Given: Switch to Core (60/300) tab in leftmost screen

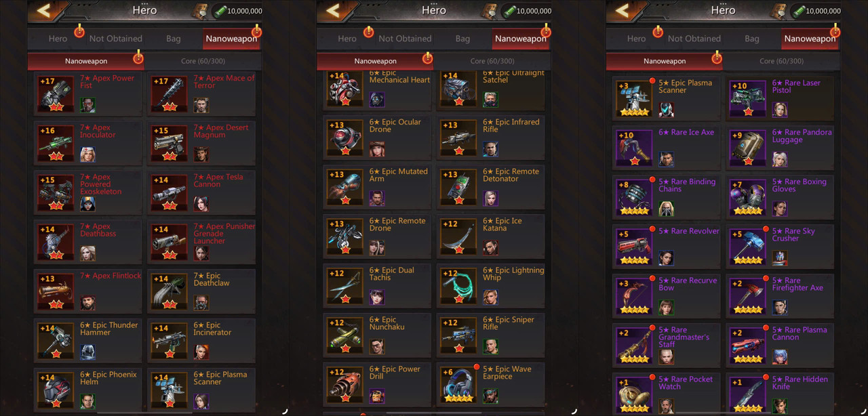Looking at the screenshot, I should 203,61.
